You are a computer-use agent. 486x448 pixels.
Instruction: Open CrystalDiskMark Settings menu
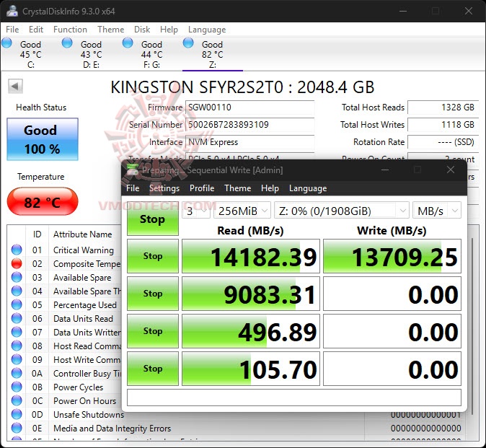click(164, 188)
